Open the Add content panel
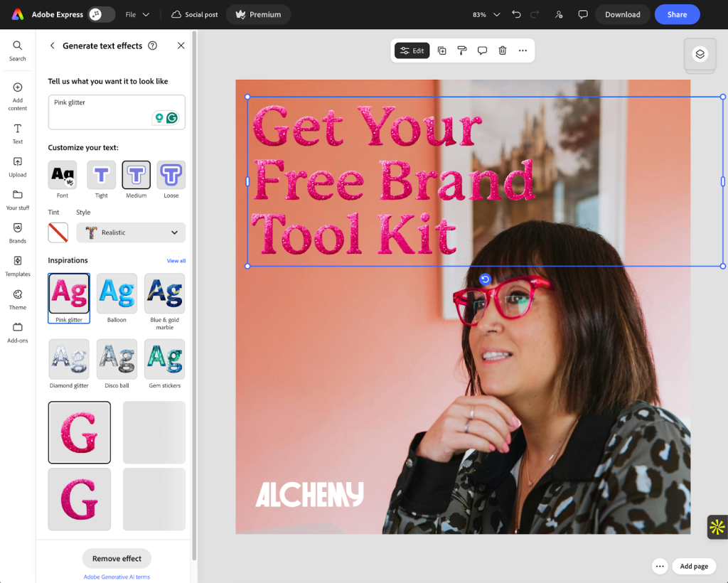The height and width of the screenshot is (583, 728). click(17, 96)
